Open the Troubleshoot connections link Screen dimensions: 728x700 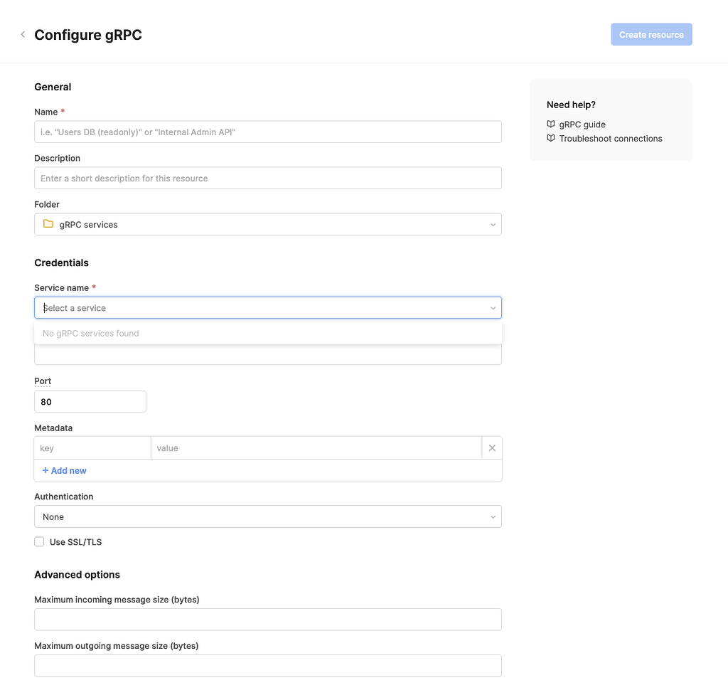[611, 138]
